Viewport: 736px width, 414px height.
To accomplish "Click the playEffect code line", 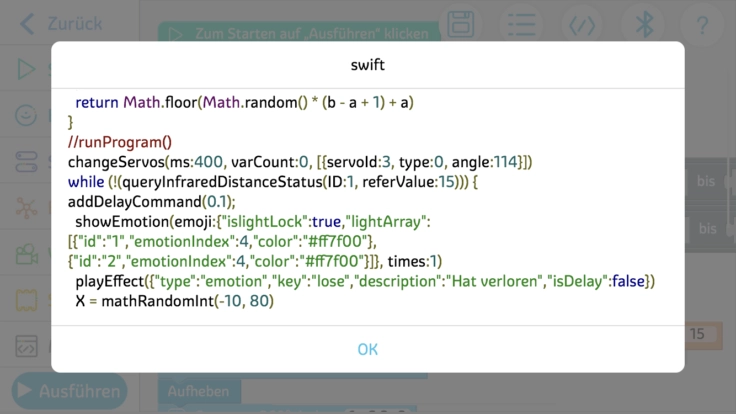I will tap(365, 281).
